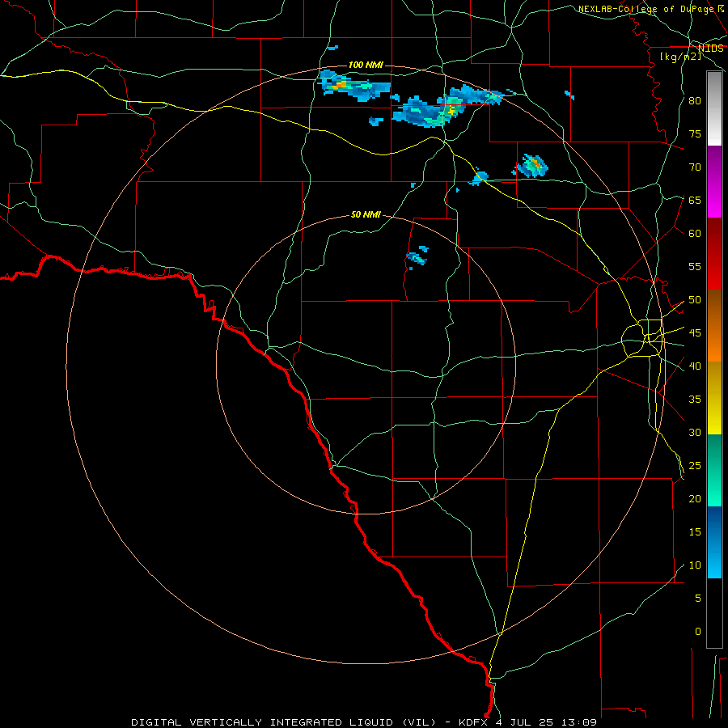The width and height of the screenshot is (728, 728).
Task: Pick the blue segment of the color bar
Action: coord(714,542)
